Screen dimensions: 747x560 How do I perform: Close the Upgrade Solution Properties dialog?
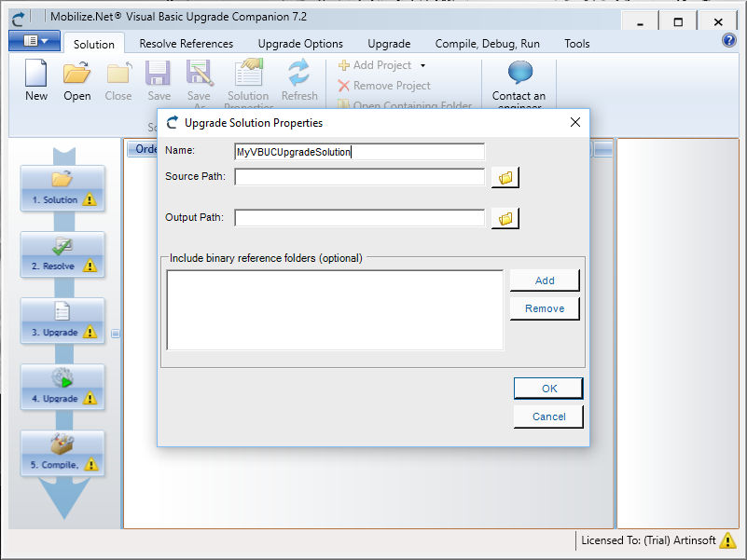(575, 122)
